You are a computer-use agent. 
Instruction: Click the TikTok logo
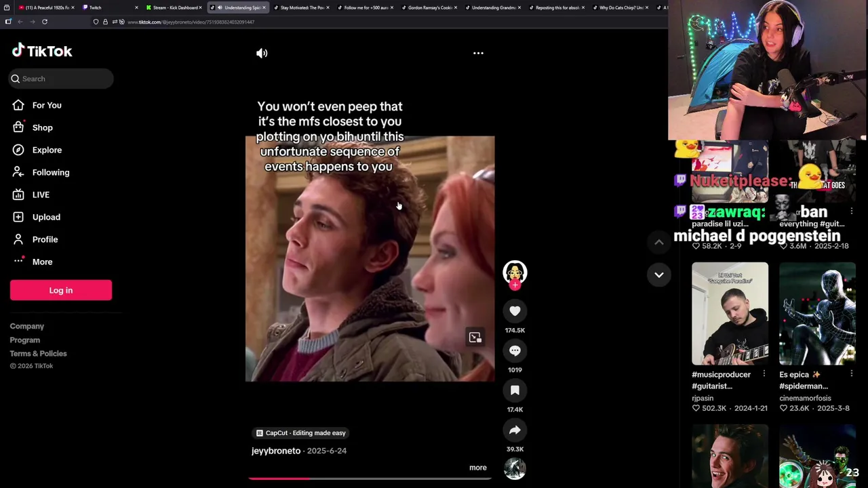[x=42, y=51]
